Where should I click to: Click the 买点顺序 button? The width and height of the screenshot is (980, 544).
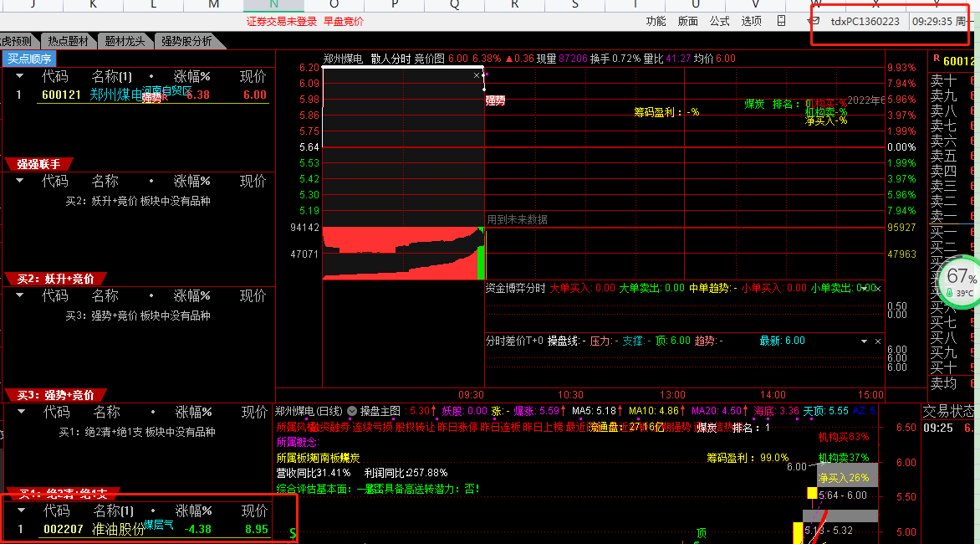click(29, 59)
